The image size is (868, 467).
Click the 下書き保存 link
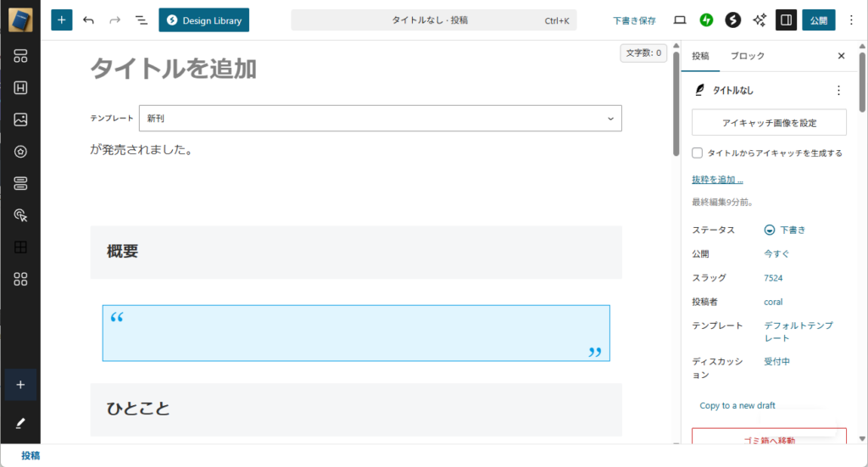coord(634,20)
